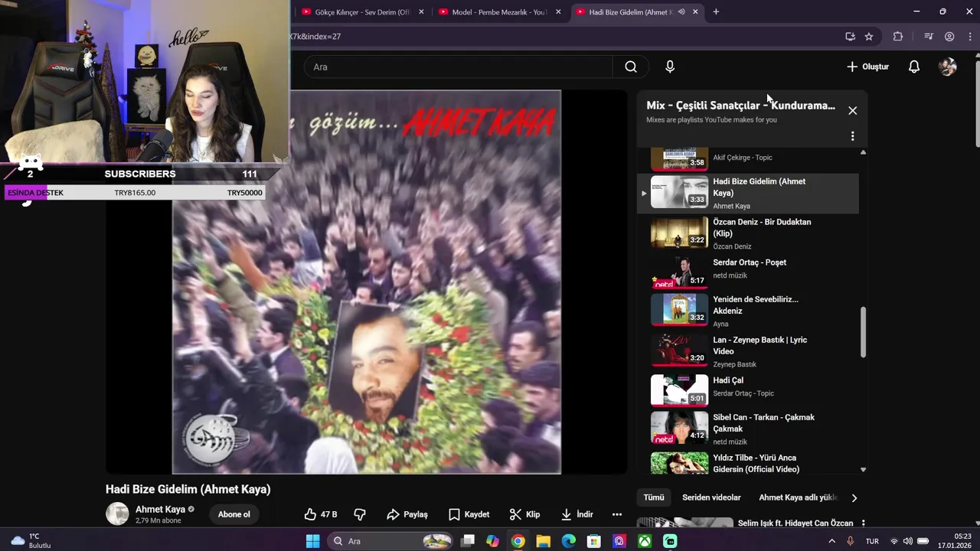Screen dimensions: 980x551
Task: Click the YouTube Ara search field
Action: tap(459, 67)
